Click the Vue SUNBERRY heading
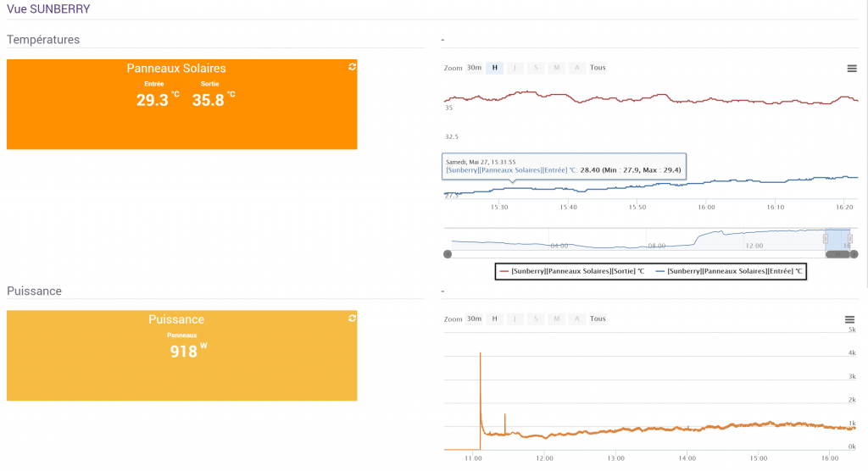The image size is (868, 471). [48, 8]
